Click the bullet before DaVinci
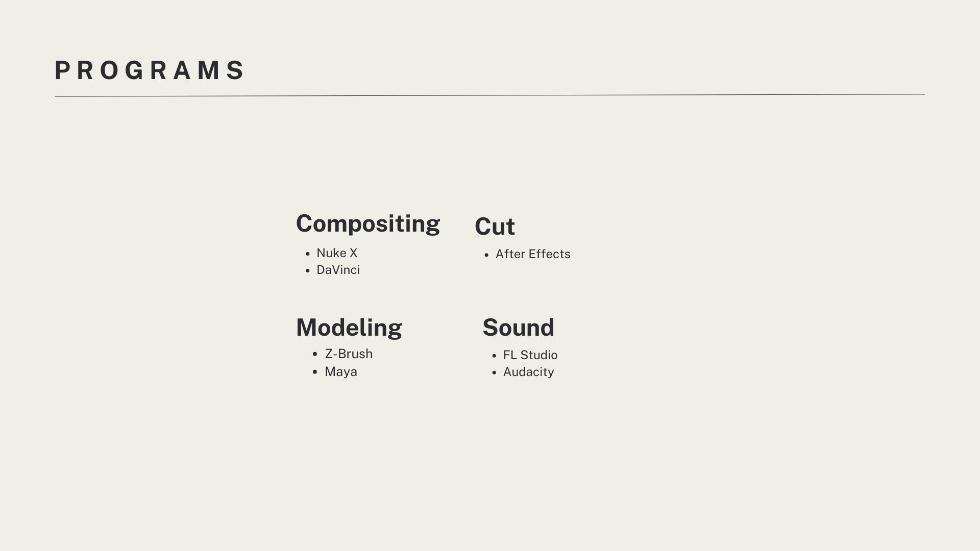 [308, 271]
